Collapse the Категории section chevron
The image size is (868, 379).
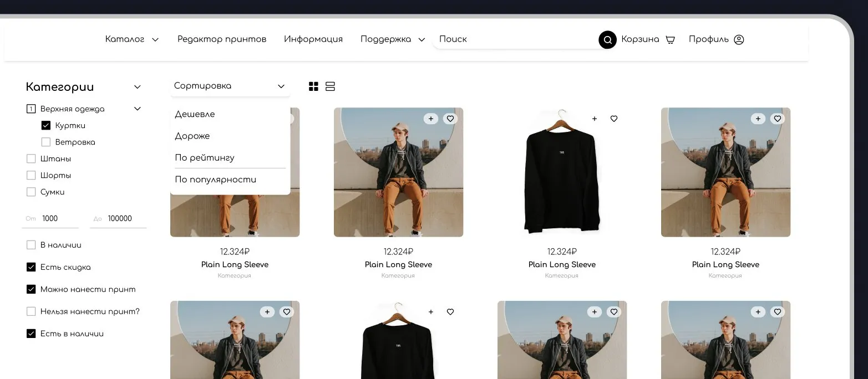click(x=138, y=87)
